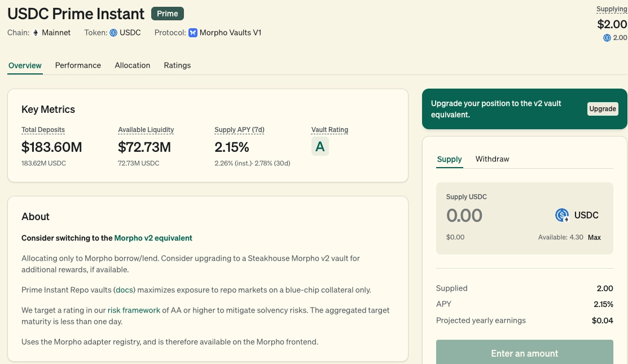The height and width of the screenshot is (364, 628).
Task: Open the Allocation tab
Action: point(133,65)
